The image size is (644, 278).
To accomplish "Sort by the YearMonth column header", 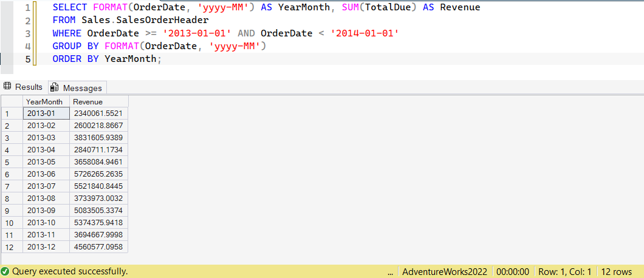I will (46, 101).
